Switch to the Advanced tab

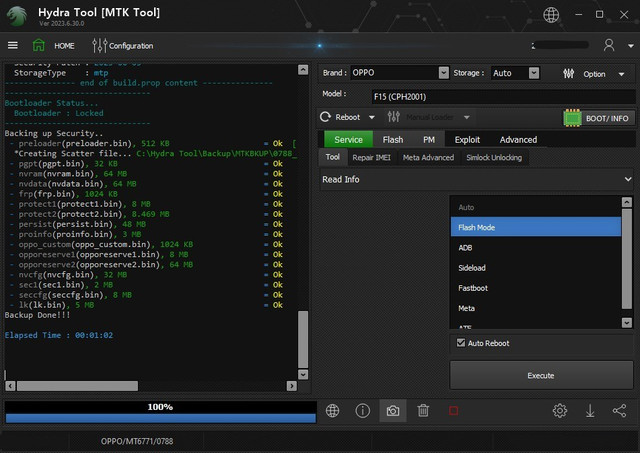518,140
